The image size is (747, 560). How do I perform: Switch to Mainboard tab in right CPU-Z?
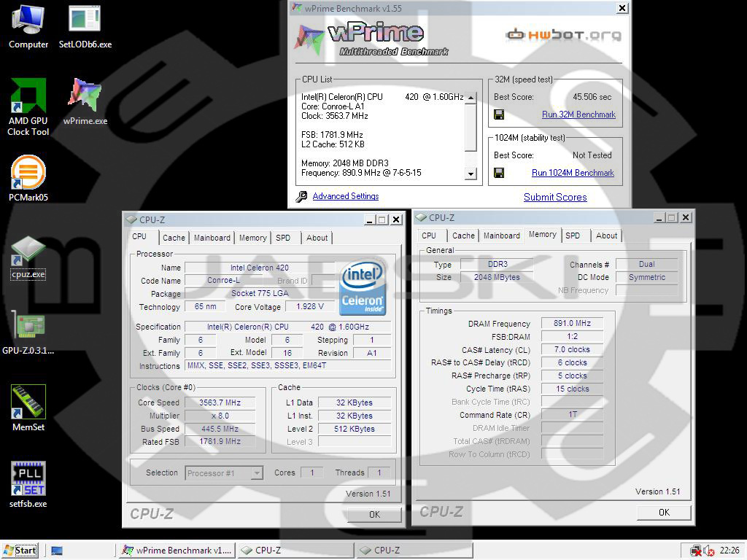502,236
